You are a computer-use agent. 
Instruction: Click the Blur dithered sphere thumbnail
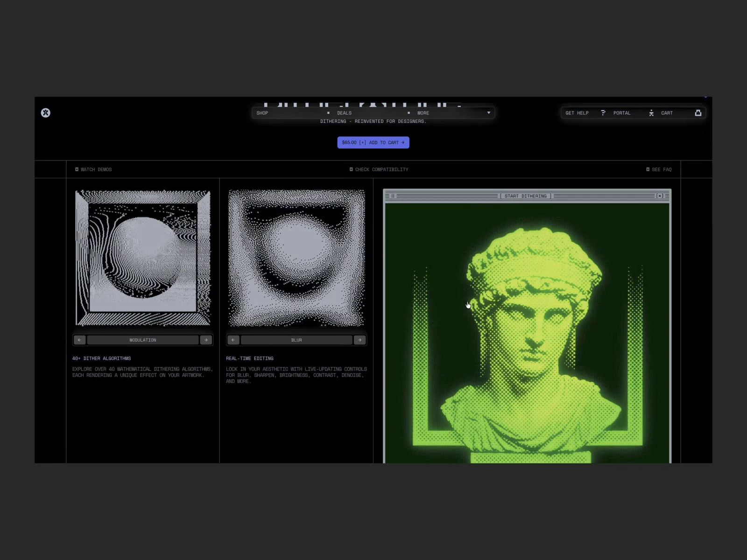[296, 258]
